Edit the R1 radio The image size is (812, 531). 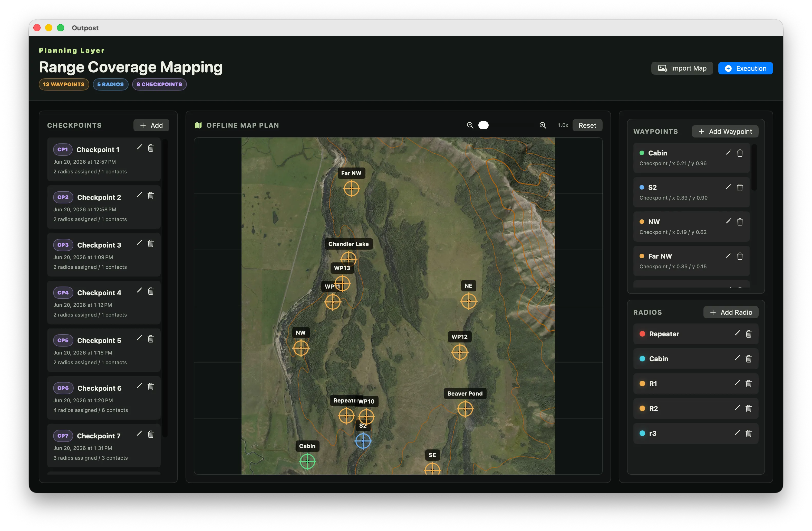737,383
